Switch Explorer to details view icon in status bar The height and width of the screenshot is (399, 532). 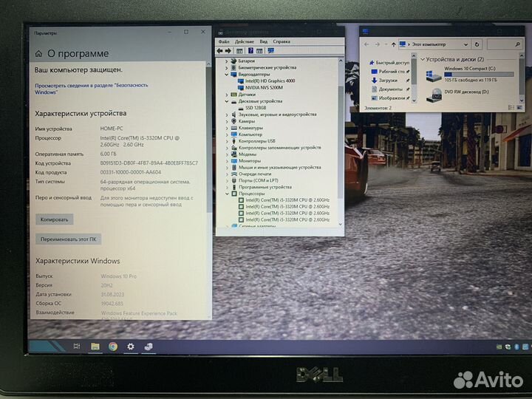[x=511, y=108]
